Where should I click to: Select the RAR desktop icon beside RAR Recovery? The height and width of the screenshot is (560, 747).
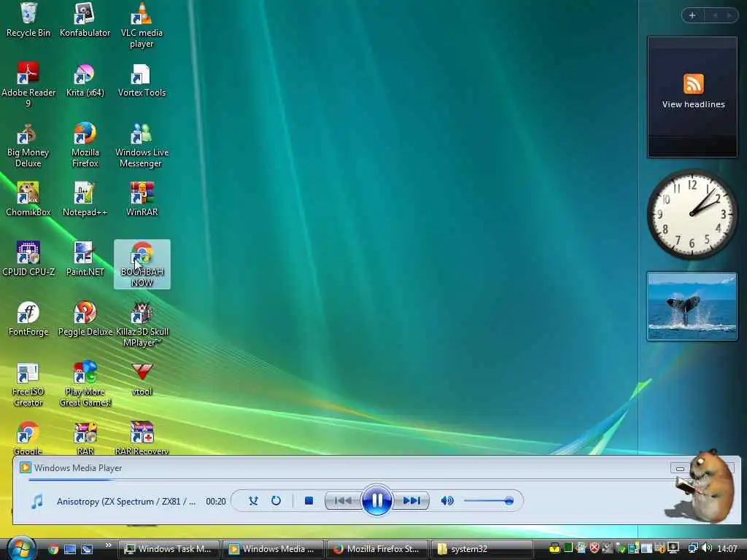(85, 437)
